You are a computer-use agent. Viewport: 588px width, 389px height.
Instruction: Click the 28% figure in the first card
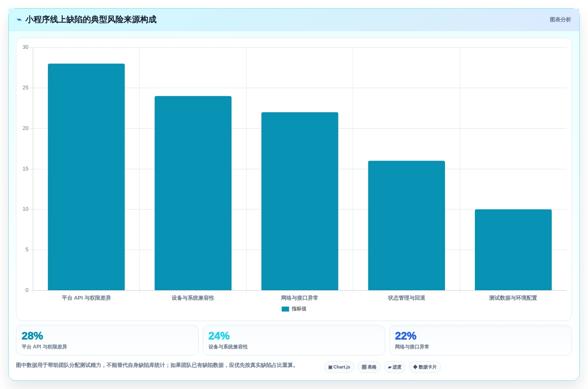click(x=32, y=336)
